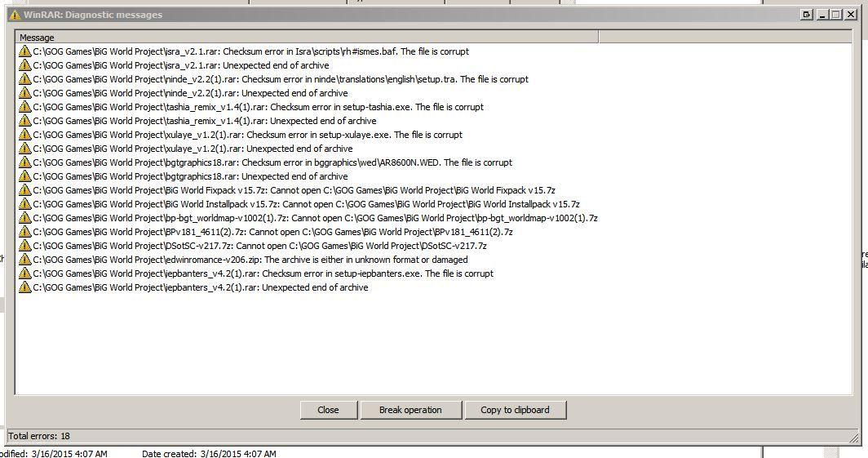Select setup-xulaye.exe checksum error message
Image resolution: width=868 pixels, height=458 pixels.
[x=247, y=135]
